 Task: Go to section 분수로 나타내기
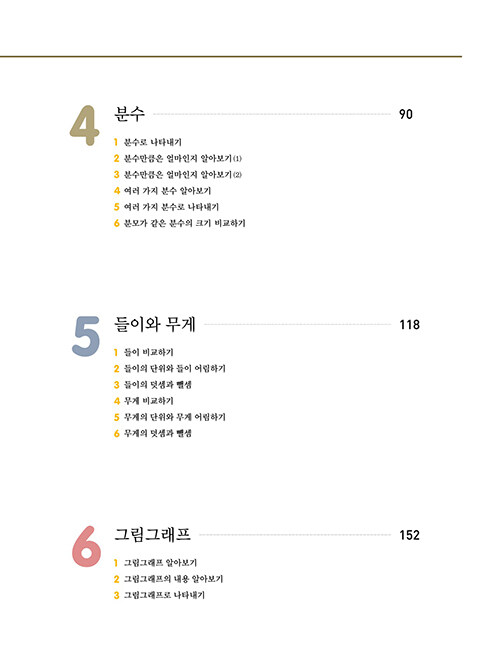click(x=153, y=142)
